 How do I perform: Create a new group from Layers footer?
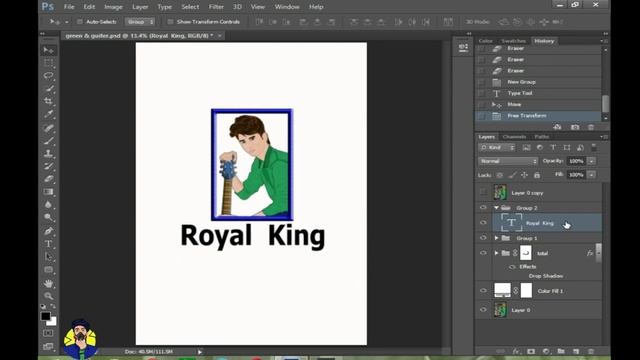[561, 351]
